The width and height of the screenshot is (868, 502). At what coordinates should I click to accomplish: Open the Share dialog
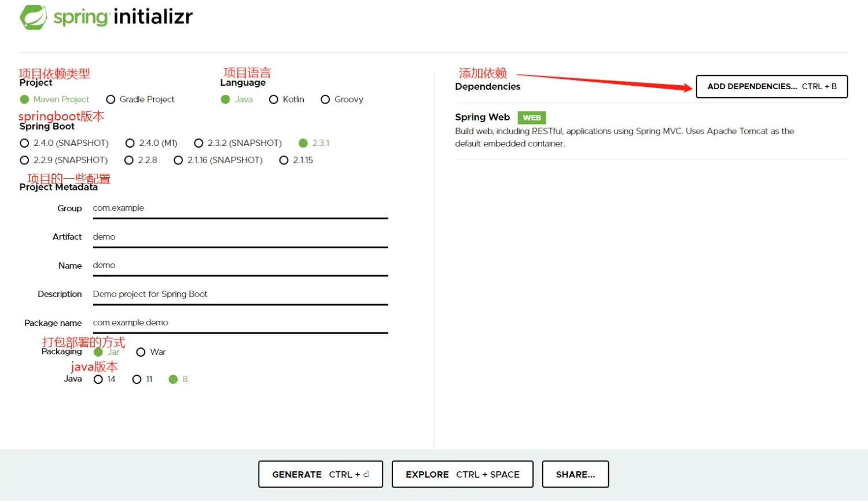pos(575,474)
